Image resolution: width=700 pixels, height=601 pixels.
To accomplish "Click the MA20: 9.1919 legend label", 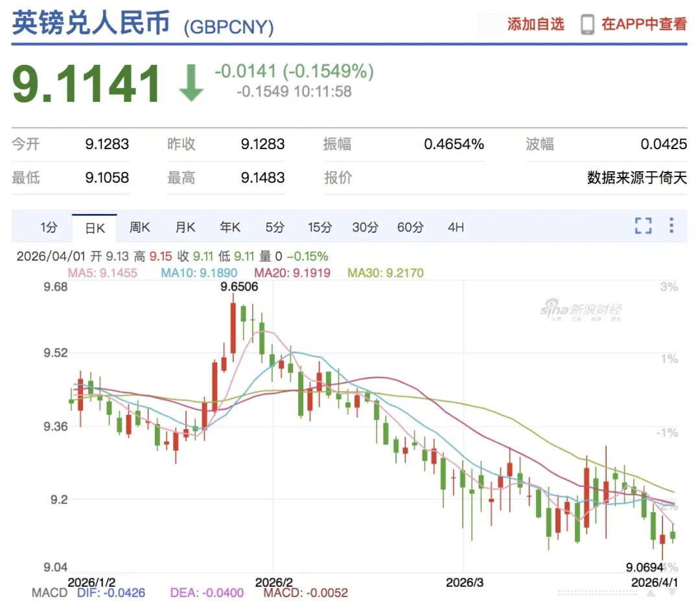I will click(292, 273).
